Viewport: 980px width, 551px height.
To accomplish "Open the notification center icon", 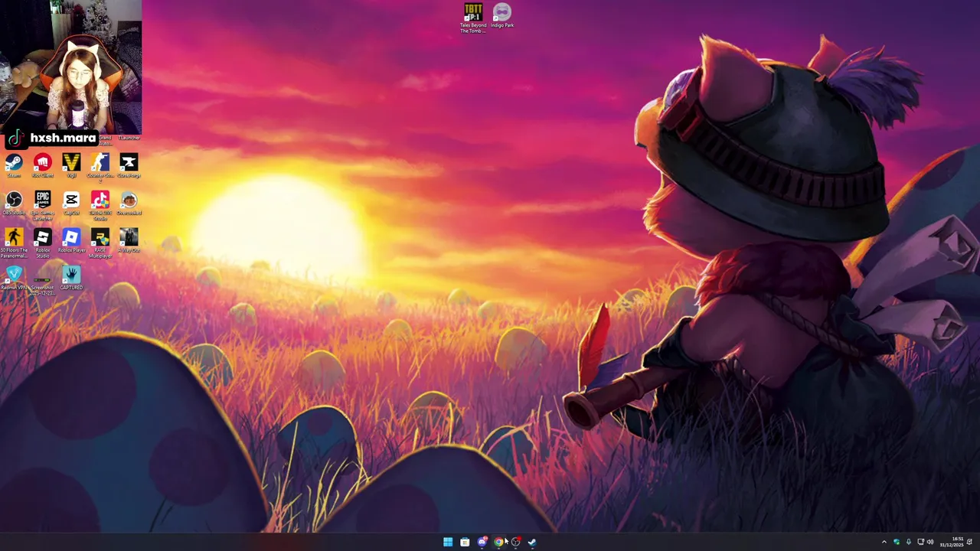I will (970, 542).
